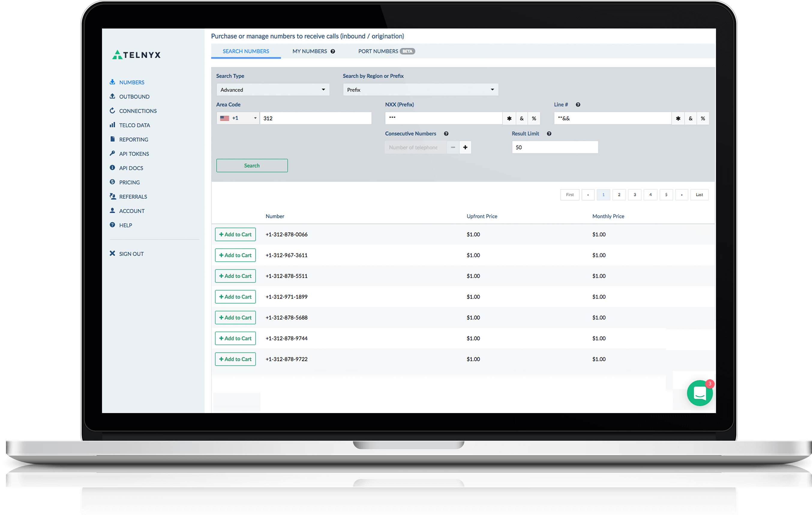Switch to the Port Numbers Beta tab
The width and height of the screenshot is (812, 515).
point(379,51)
